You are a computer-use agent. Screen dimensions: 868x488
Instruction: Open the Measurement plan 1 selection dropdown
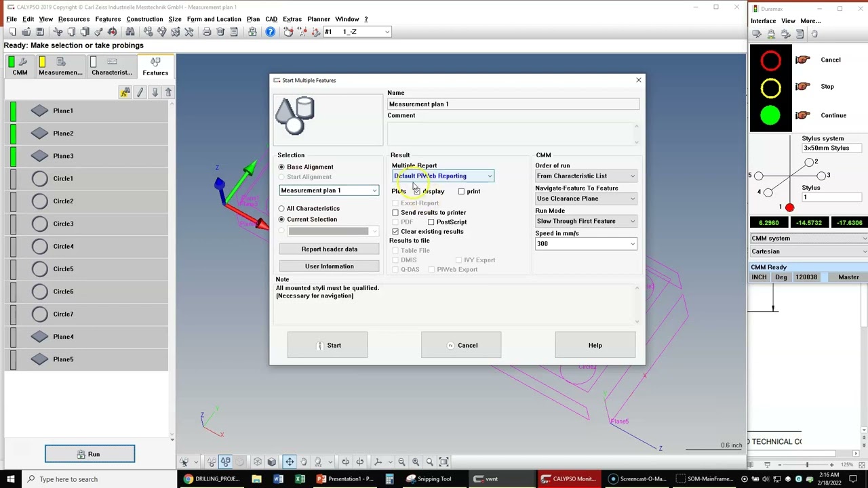(x=329, y=190)
